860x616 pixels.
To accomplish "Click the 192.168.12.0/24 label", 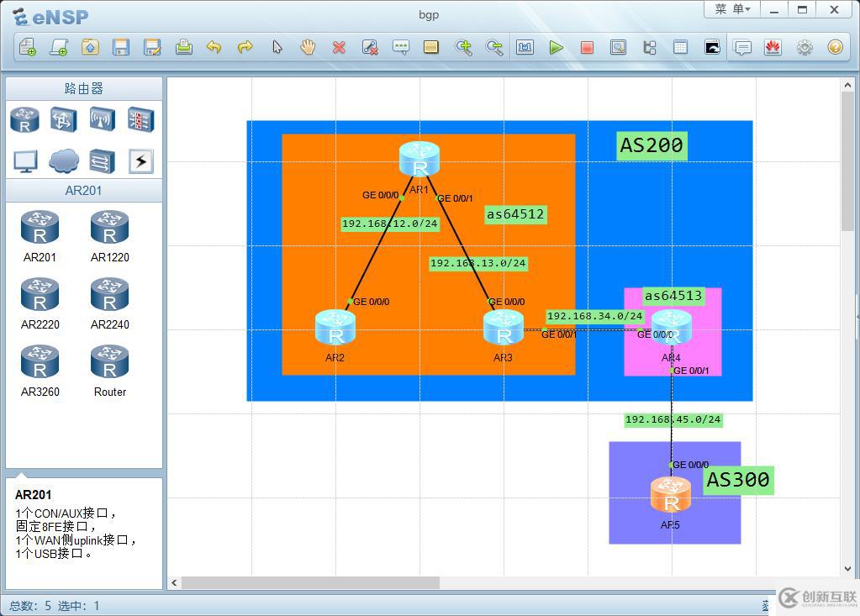I will pyautogui.click(x=390, y=224).
